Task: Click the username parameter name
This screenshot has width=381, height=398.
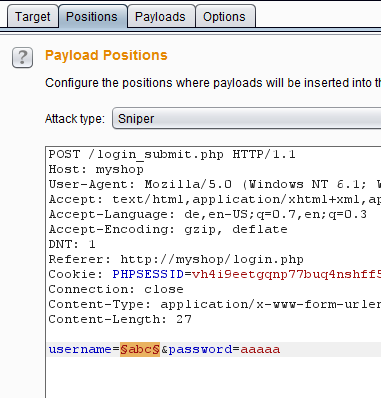Action: (x=80, y=349)
